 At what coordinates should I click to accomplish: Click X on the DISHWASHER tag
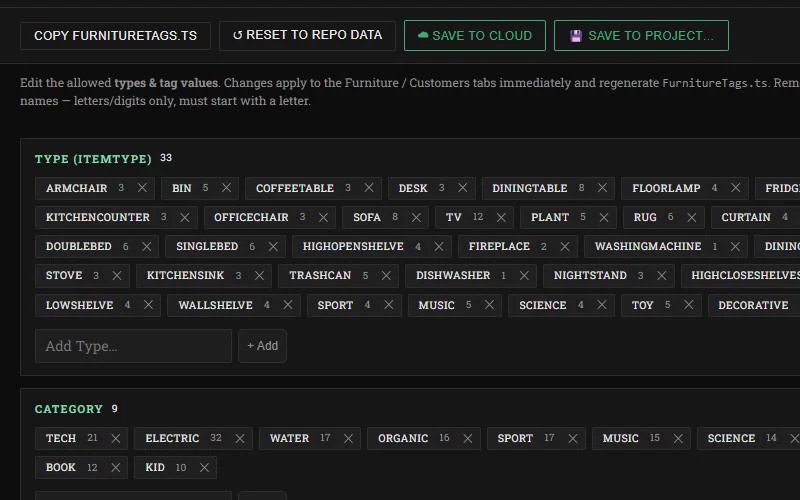tap(524, 276)
